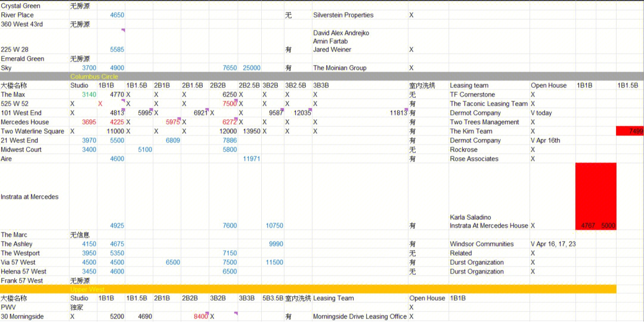Click the 'Open House' header in Columbus Circle section

point(549,85)
